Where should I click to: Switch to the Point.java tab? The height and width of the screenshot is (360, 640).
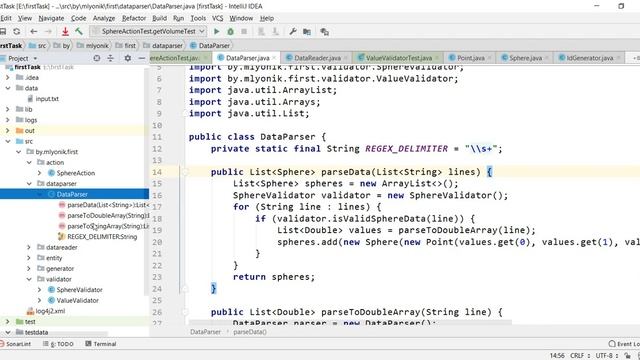(x=470, y=58)
